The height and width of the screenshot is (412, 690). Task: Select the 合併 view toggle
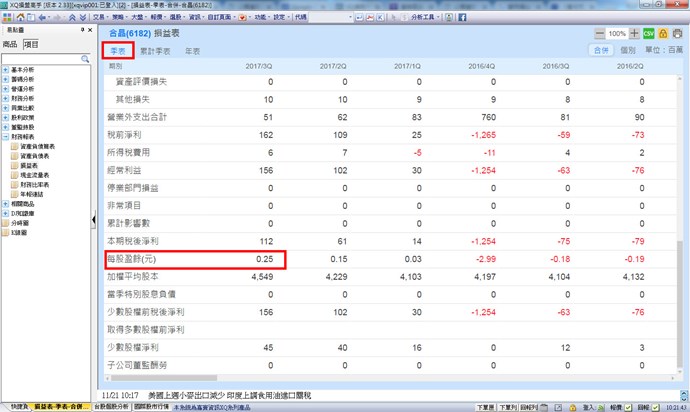601,48
